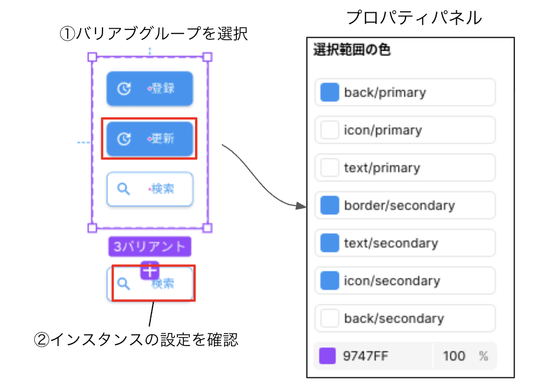Click the text/primary color swatch
The height and width of the screenshot is (392, 551).
coord(329,167)
